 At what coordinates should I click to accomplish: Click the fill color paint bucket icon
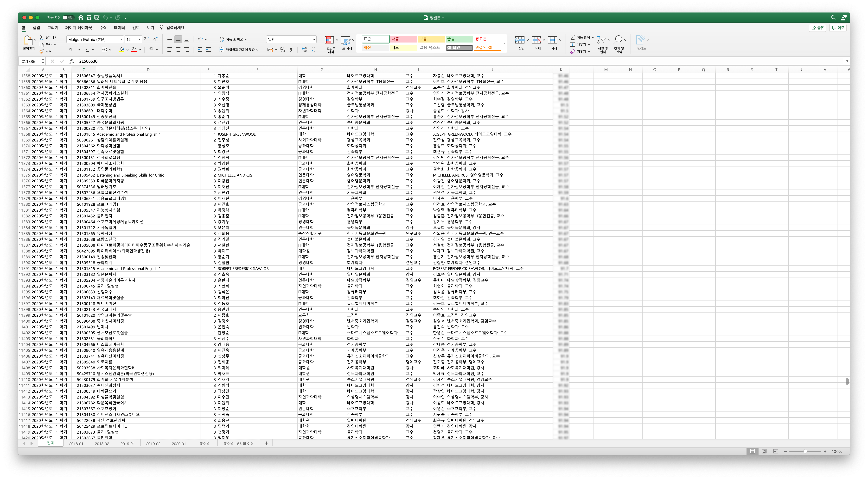tap(122, 49)
